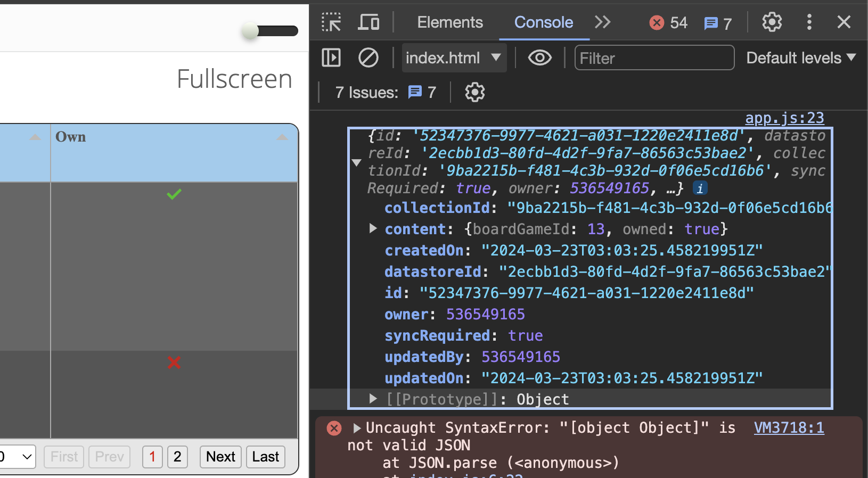Click the 54 errors counter
Screen dimensions: 868x478
click(668, 23)
